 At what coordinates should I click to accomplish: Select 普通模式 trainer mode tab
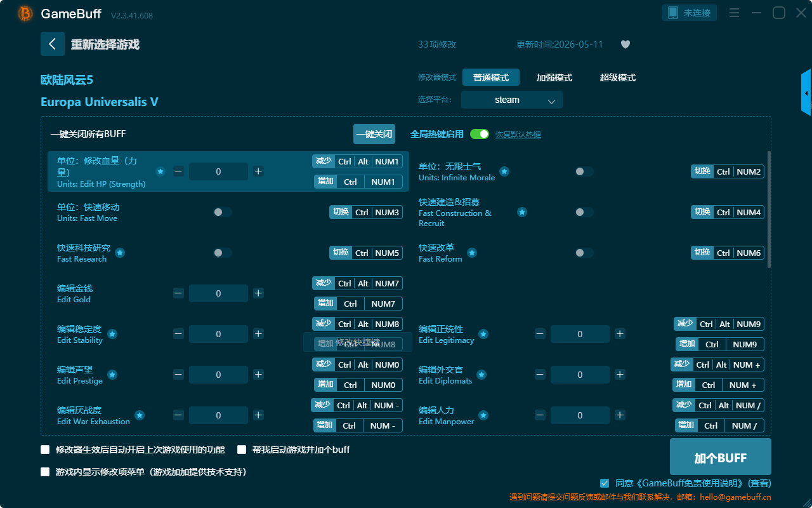[x=491, y=77]
